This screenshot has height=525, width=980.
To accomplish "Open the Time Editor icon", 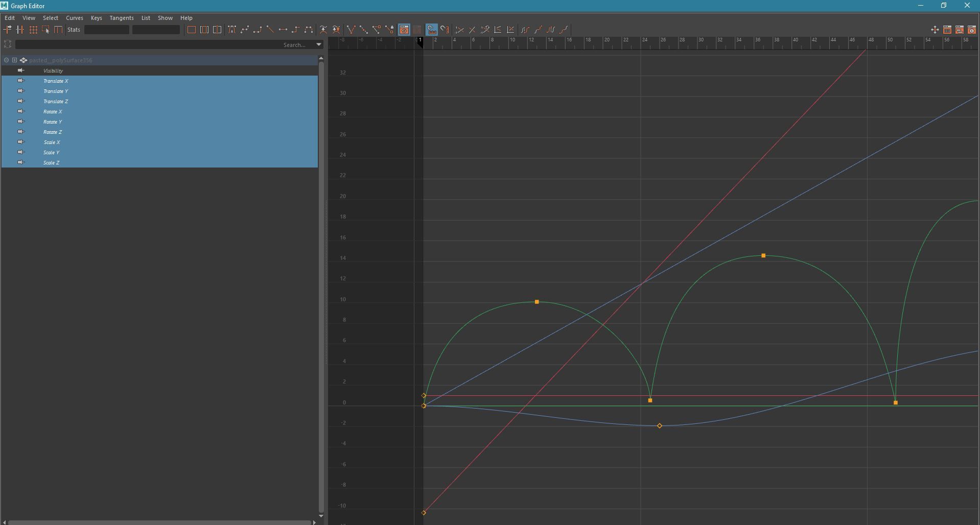I will pyautogui.click(x=971, y=30).
